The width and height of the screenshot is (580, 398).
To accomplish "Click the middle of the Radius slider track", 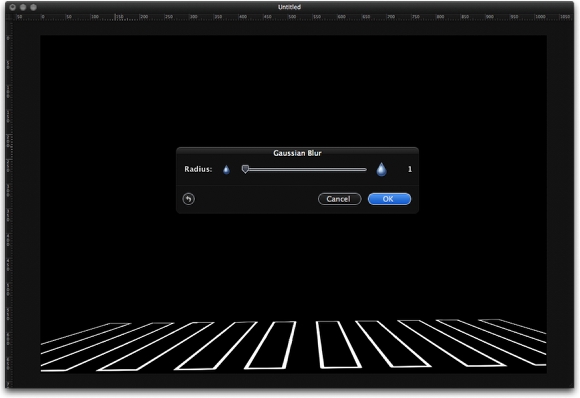I will coord(304,169).
